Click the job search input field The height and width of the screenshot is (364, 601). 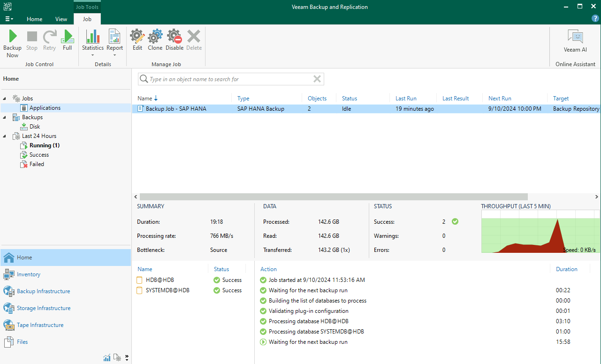[x=230, y=79]
